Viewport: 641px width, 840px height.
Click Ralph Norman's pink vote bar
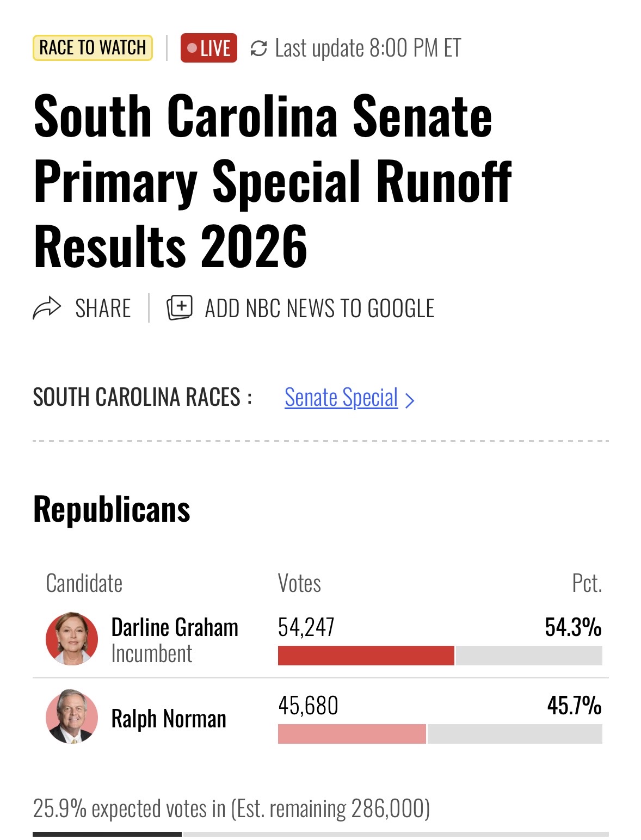pyautogui.click(x=352, y=734)
